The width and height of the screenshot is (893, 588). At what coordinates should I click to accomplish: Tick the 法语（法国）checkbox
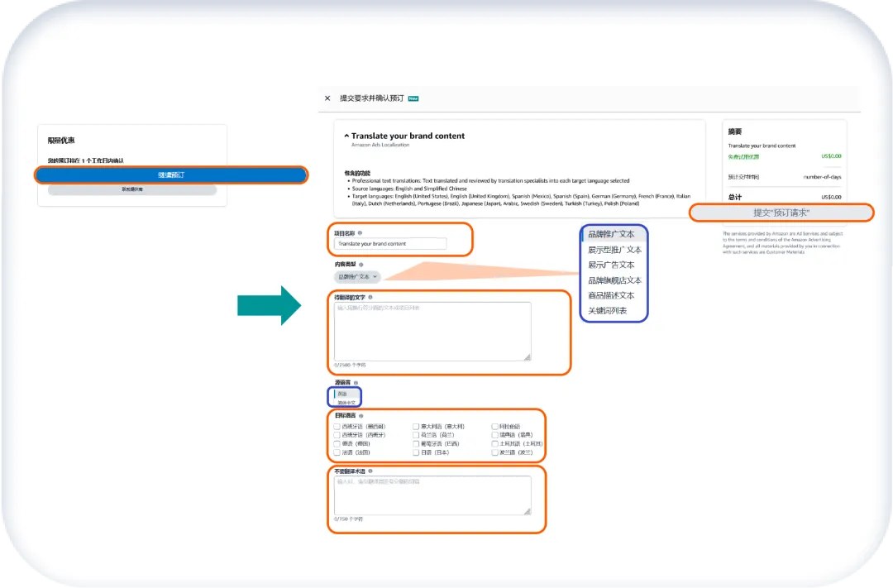337,452
